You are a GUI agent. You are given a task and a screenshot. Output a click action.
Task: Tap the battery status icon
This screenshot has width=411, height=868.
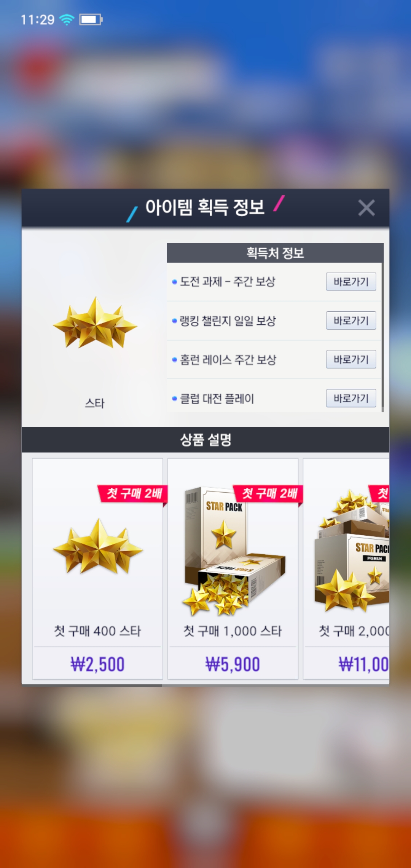coord(91,19)
